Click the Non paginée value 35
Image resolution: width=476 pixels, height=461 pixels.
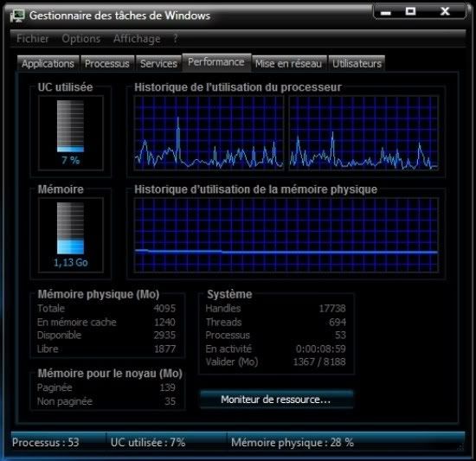coord(170,401)
